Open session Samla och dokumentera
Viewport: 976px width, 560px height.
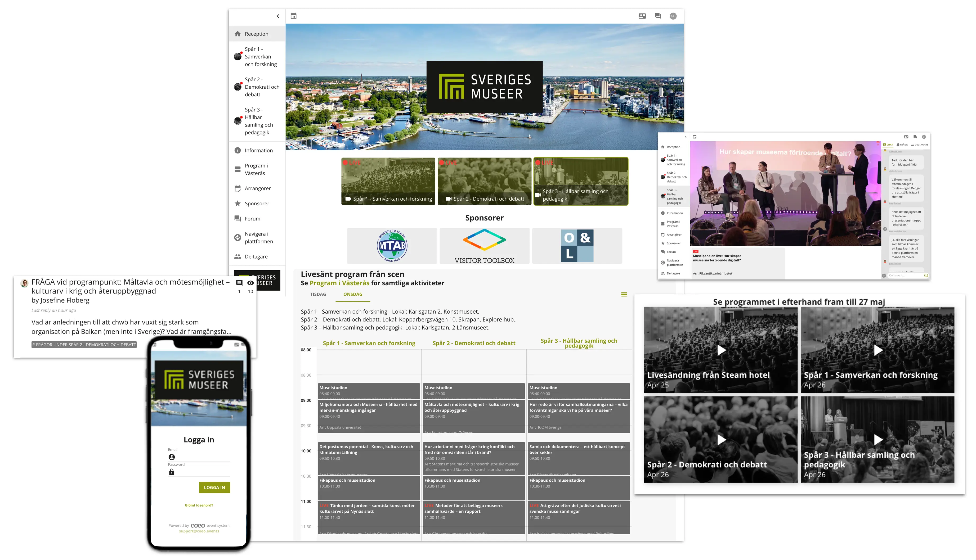click(579, 458)
